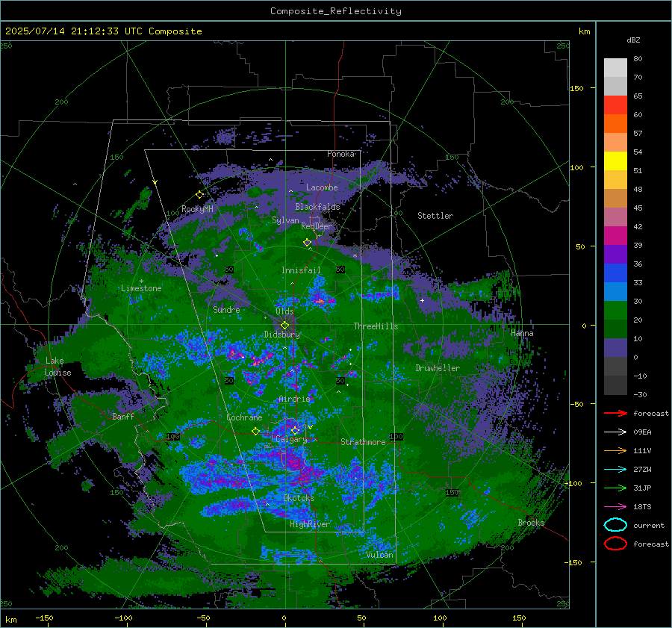Select the red 65 dBZ color swatch
The height and width of the screenshot is (628, 672).
click(x=615, y=105)
